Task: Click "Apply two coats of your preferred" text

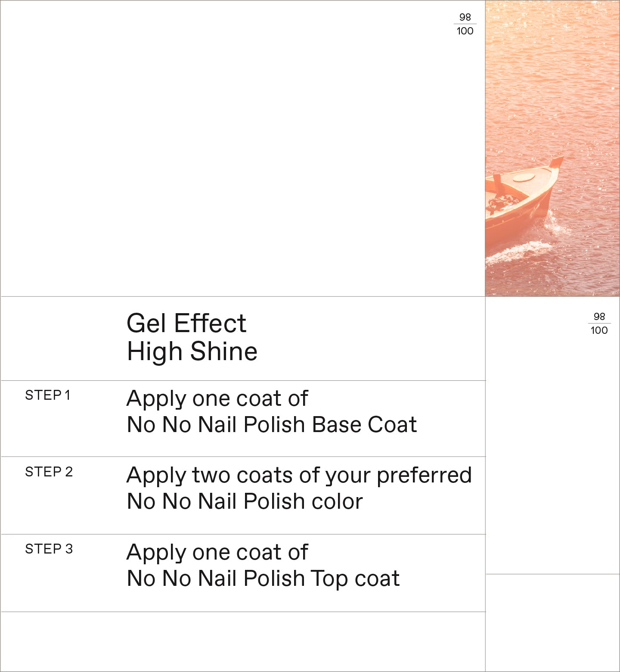Action: tap(299, 475)
